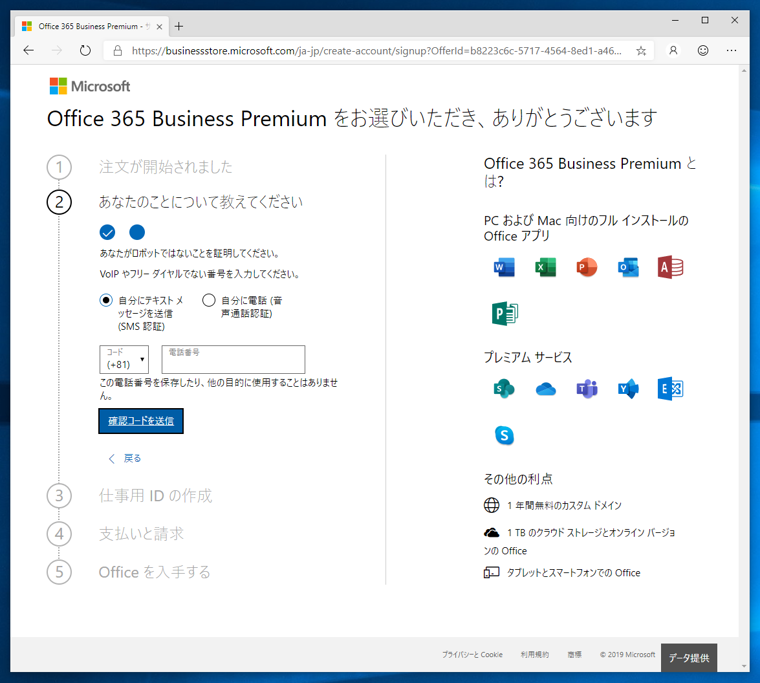Click 確認コードを送信 button

(141, 421)
